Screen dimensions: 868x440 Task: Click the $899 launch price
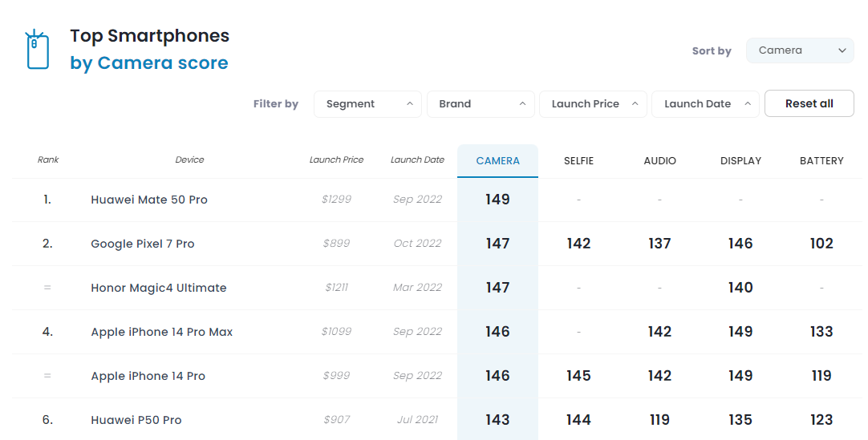tap(337, 244)
